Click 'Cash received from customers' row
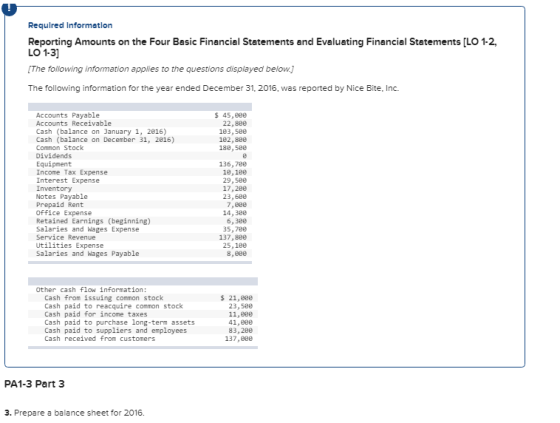The image size is (560, 423). pos(143,339)
